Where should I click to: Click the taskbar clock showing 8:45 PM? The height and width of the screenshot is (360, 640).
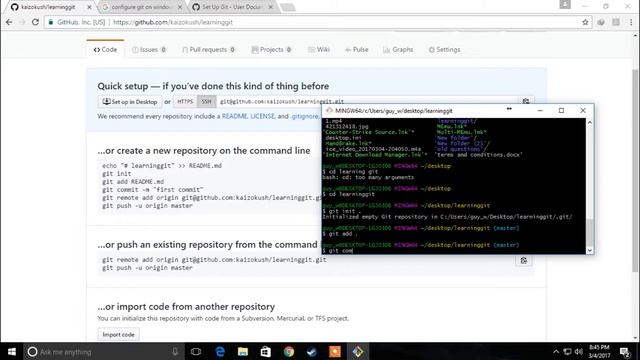click(599, 351)
